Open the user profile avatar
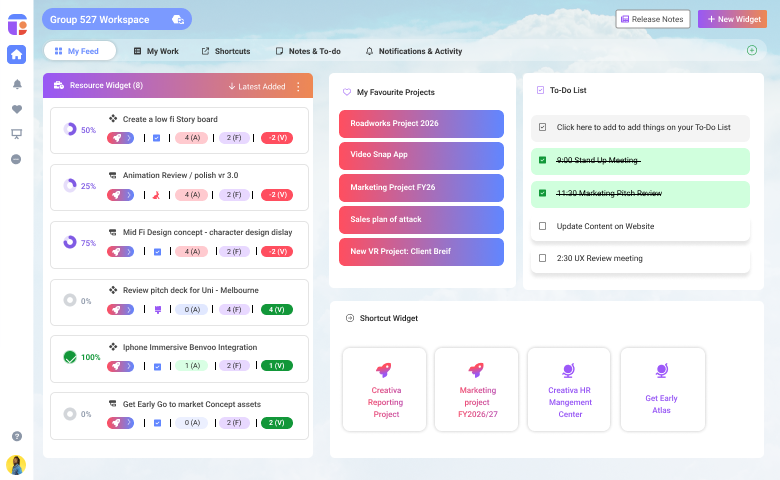780x480 pixels. click(16, 465)
